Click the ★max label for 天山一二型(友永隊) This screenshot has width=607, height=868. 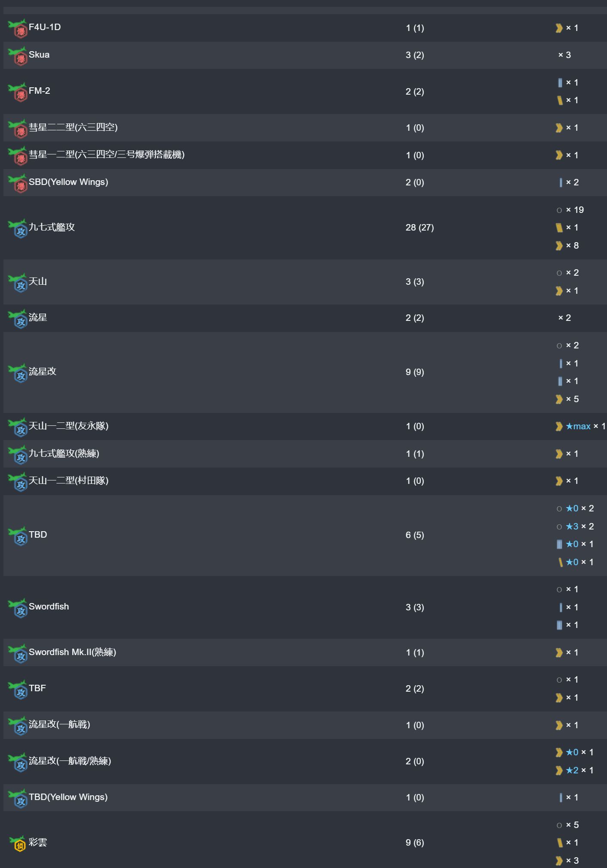click(x=578, y=426)
